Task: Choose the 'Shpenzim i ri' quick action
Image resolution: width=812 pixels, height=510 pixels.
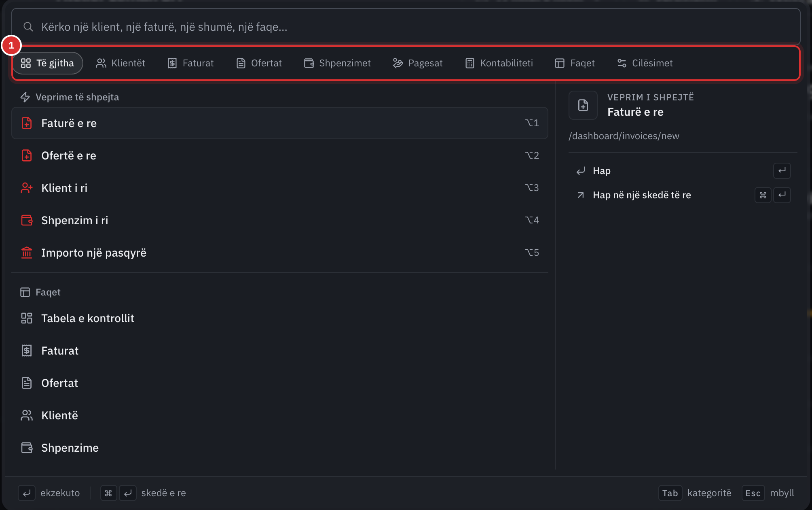Action: click(280, 220)
